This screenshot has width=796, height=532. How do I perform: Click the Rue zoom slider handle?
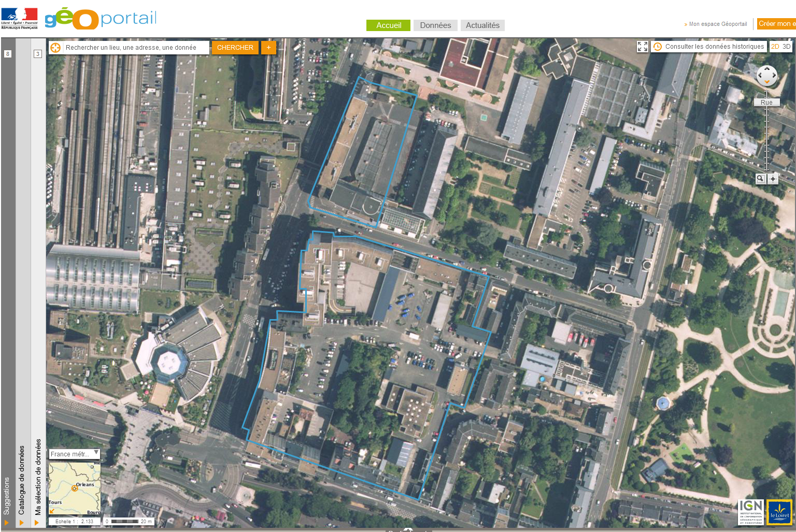pos(766,103)
